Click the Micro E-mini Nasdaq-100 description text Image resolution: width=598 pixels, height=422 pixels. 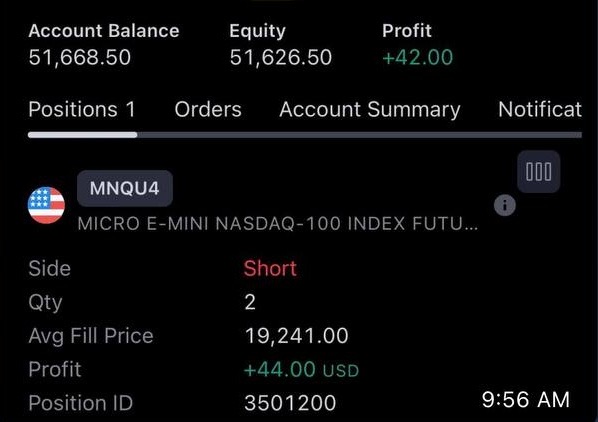coord(278,223)
